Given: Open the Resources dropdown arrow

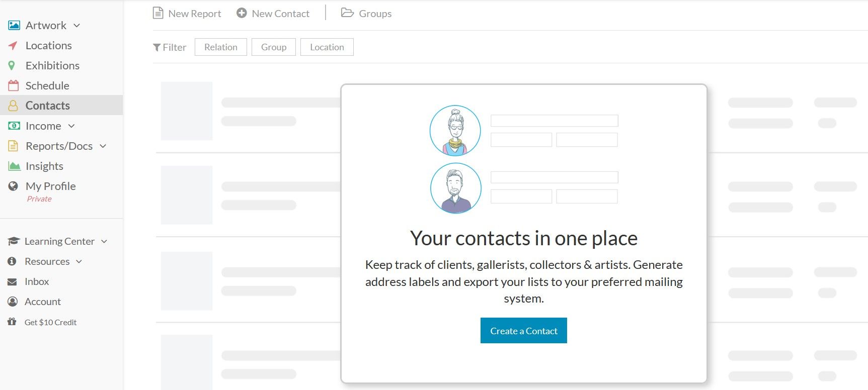Looking at the screenshot, I should point(79,262).
